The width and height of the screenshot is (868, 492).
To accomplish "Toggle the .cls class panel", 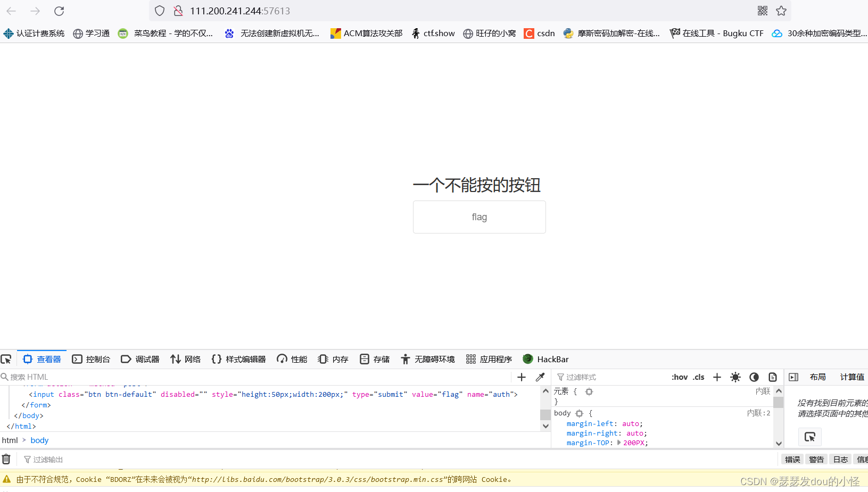I will 699,377.
